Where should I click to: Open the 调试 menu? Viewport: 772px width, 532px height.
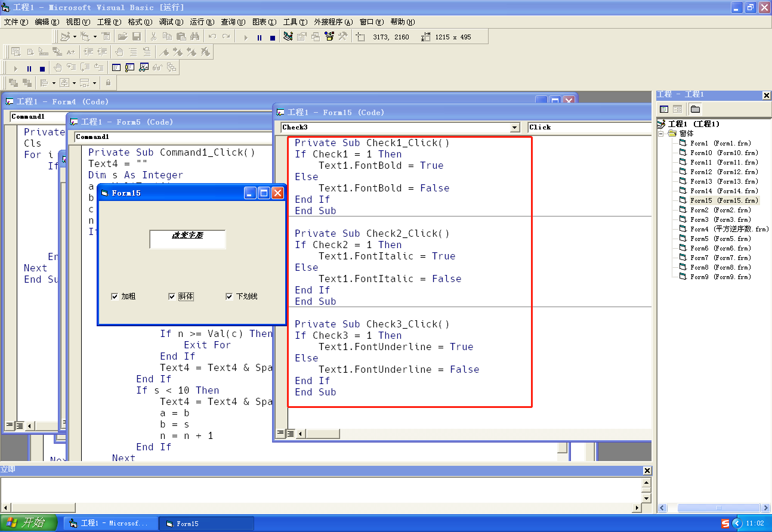pyautogui.click(x=171, y=22)
